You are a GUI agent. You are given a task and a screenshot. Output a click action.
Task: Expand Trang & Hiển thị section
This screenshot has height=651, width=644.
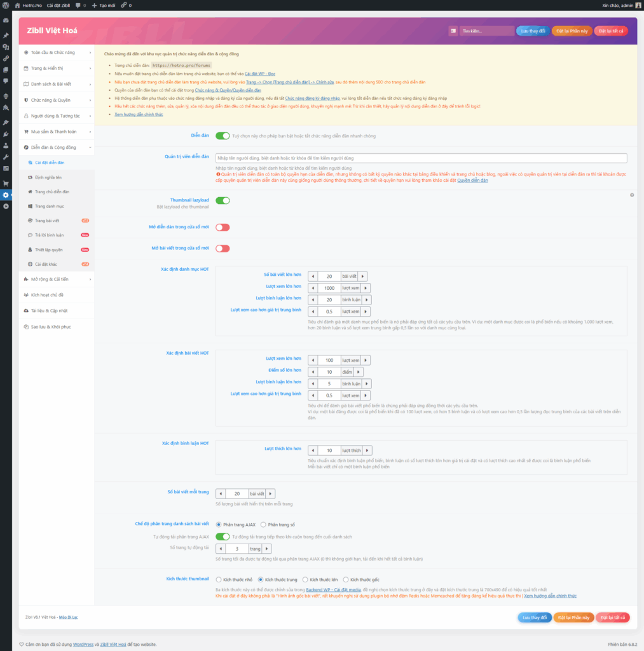(x=57, y=68)
